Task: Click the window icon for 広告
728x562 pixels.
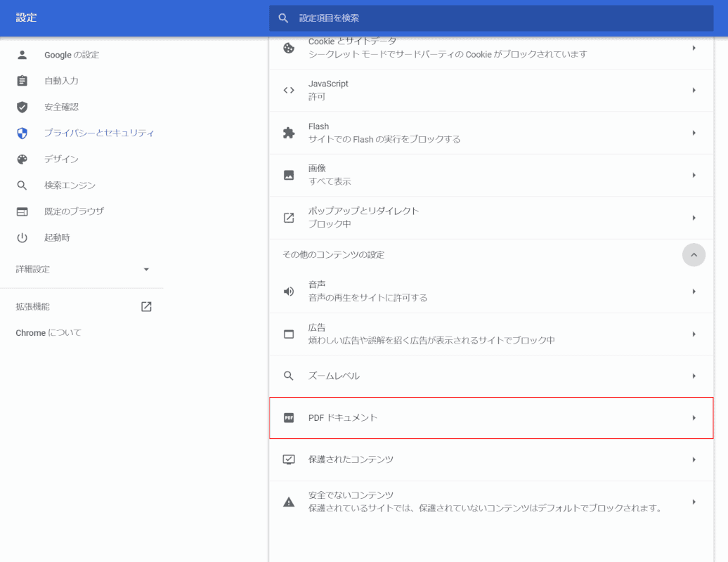Action: point(289,334)
